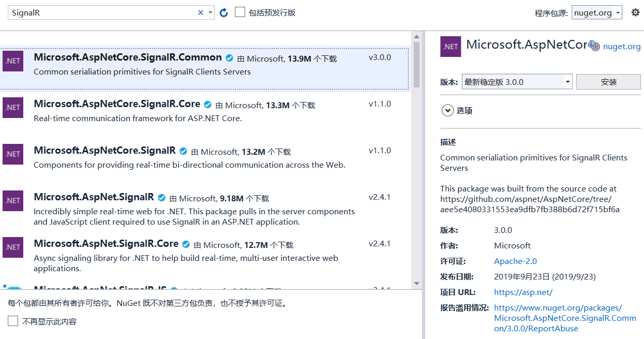Screen dimensions: 644x339
Task: Refresh the package list
Action: click(223, 12)
